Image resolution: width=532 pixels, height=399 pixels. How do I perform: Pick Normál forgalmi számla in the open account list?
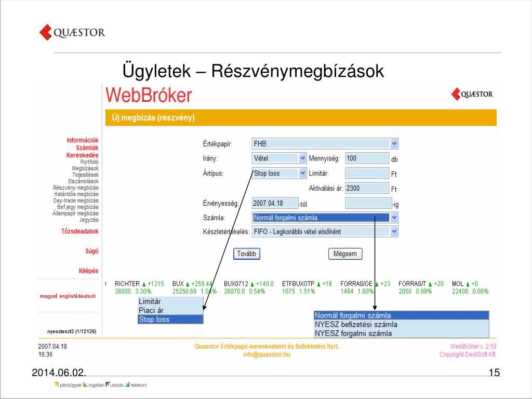click(402, 315)
